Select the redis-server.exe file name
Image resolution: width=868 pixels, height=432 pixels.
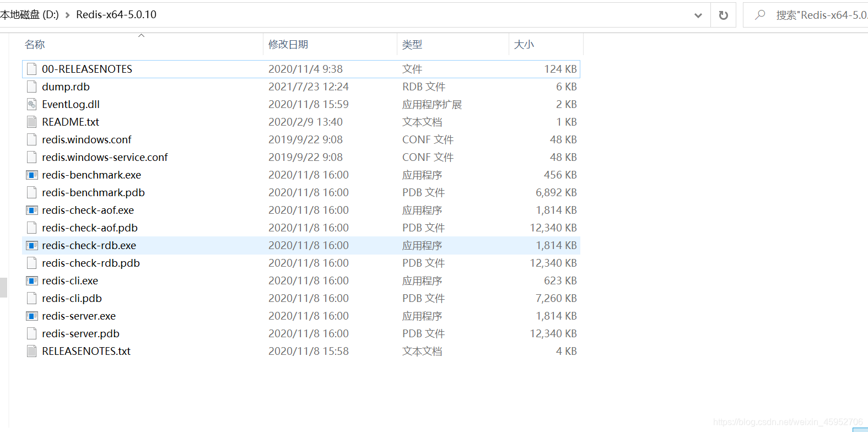click(x=79, y=316)
